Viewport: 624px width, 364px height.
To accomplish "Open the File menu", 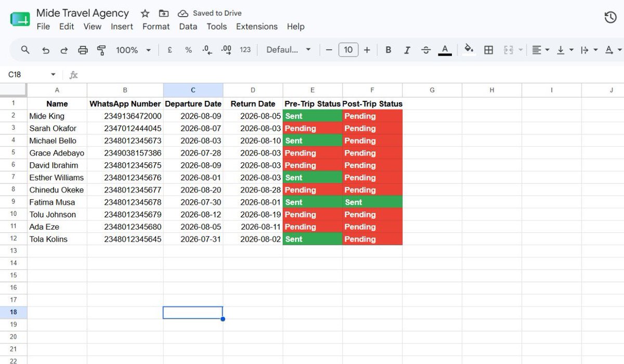I will click(43, 27).
